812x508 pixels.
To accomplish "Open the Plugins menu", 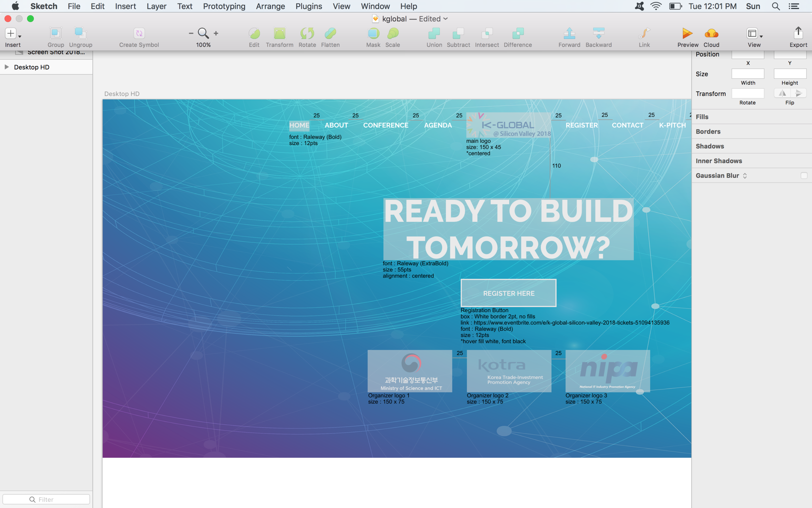I will (308, 6).
